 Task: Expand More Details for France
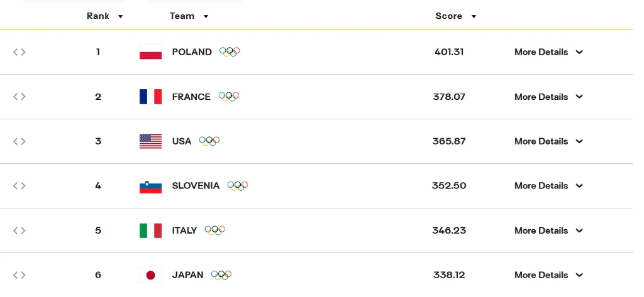548,97
